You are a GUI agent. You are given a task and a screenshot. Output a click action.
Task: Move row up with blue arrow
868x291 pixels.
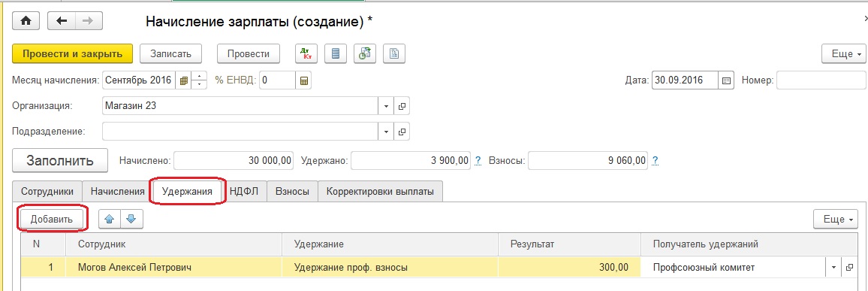(x=109, y=219)
